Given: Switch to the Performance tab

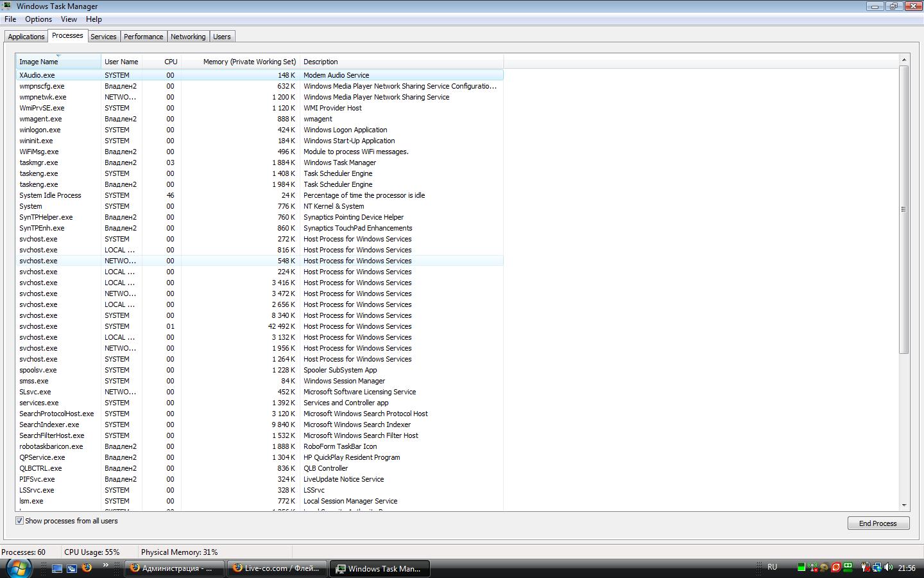Looking at the screenshot, I should coord(143,37).
